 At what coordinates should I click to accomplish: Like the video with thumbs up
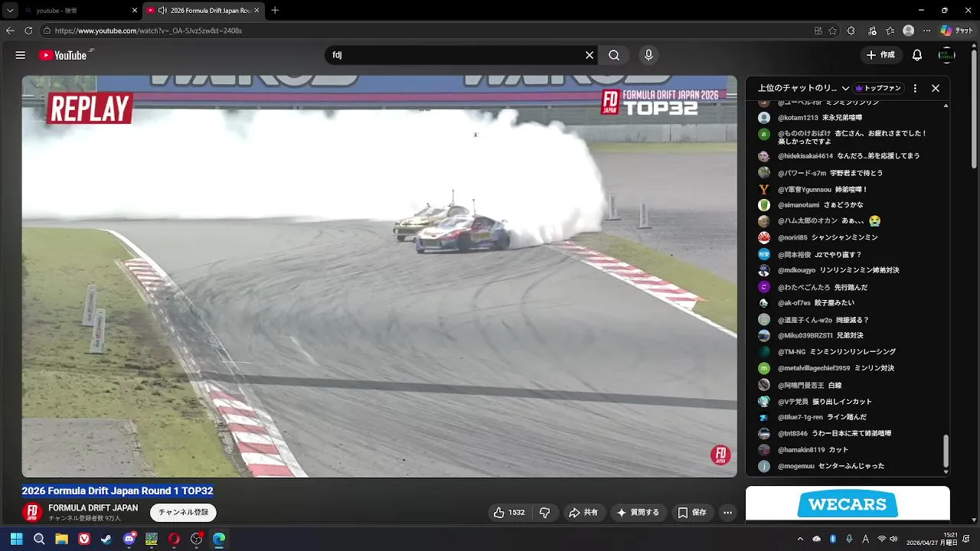tap(509, 512)
